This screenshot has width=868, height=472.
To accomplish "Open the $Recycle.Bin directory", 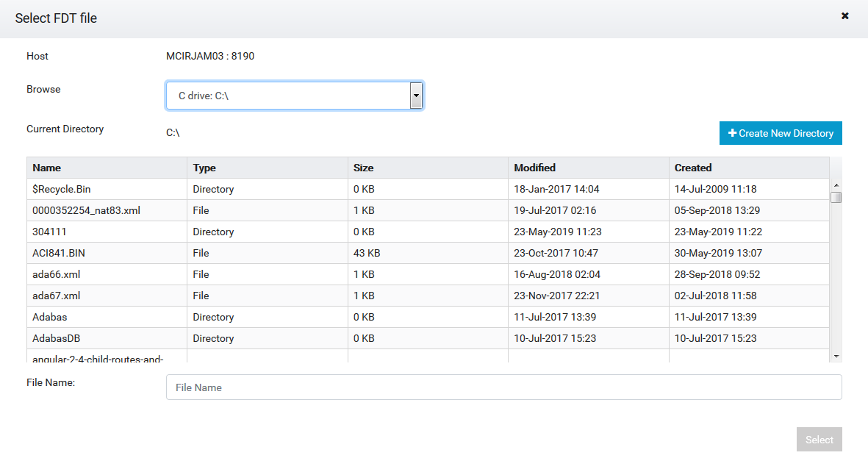I will click(62, 189).
